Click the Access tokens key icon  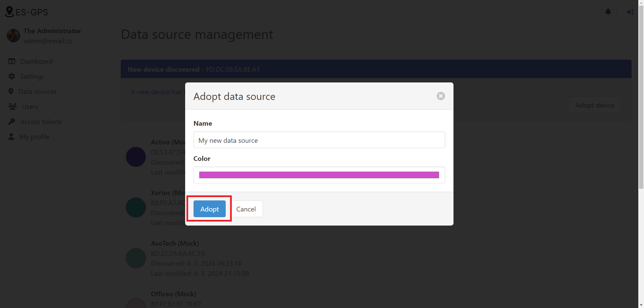pos(12,122)
